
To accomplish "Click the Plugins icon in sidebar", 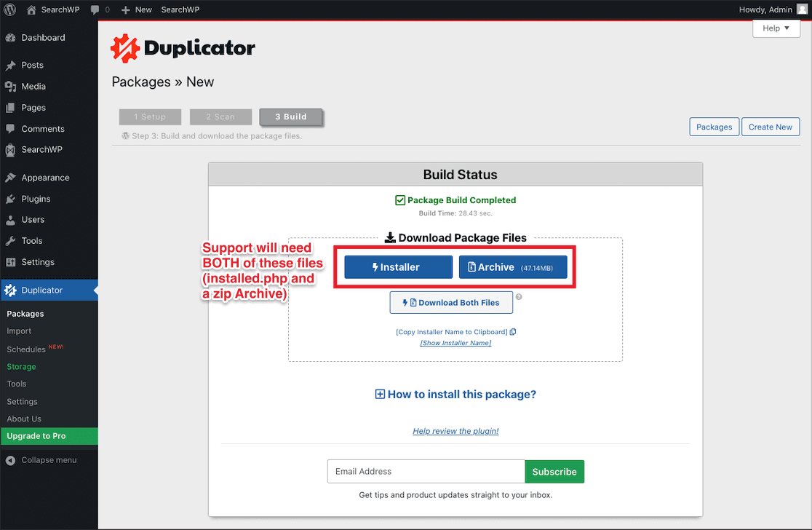I will [x=10, y=199].
